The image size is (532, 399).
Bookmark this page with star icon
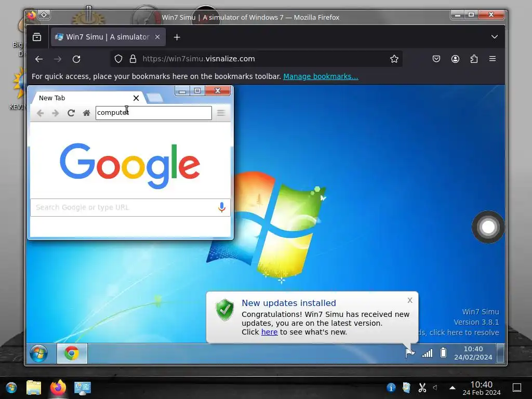tap(394, 59)
